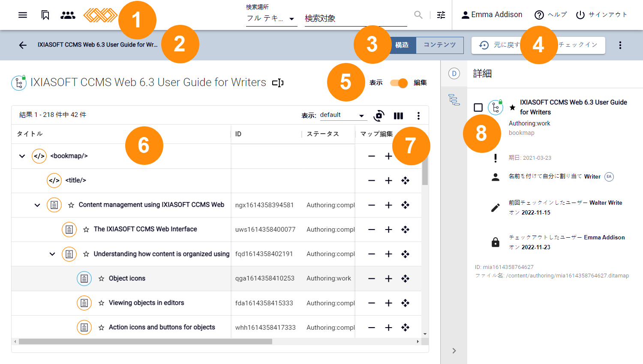The height and width of the screenshot is (364, 643).
Task: Click the ステータス column header
Action: coord(323,134)
